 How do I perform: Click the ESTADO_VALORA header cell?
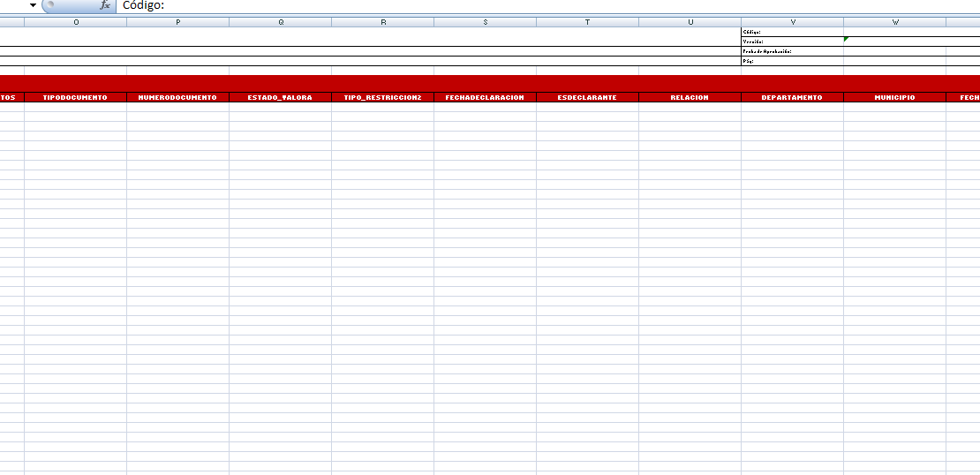coord(281,97)
